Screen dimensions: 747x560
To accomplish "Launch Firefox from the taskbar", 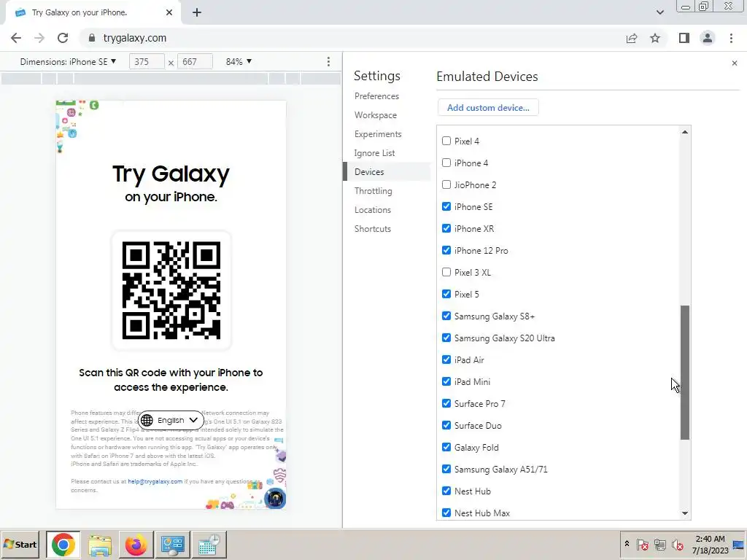I will coord(136,544).
